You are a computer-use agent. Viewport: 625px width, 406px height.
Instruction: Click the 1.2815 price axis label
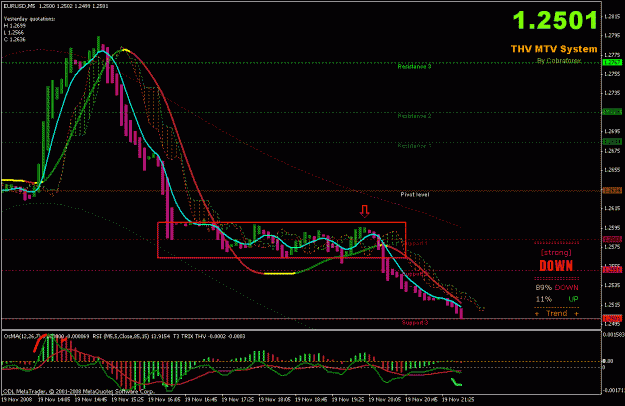[613, 16]
